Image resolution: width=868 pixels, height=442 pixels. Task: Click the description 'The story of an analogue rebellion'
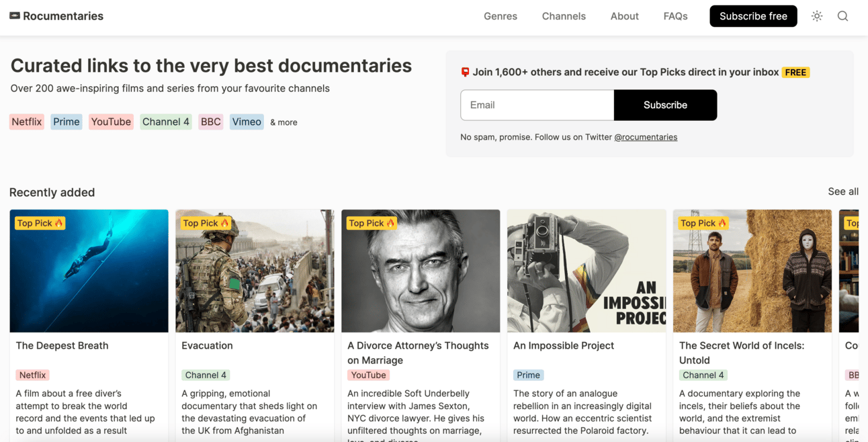point(582,412)
